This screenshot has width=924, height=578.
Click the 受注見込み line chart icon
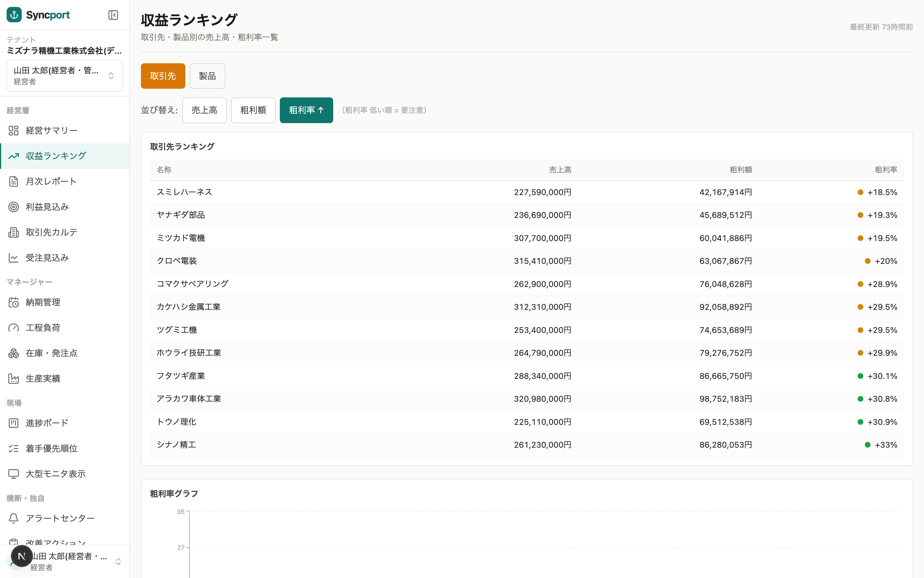pos(13,258)
